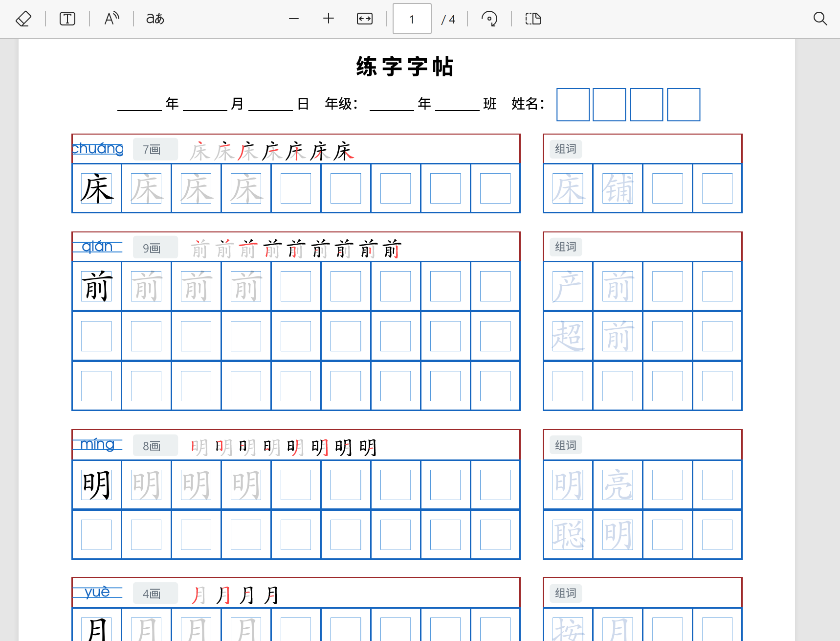Activate the add text tool
This screenshot has height=641, width=840.
[x=67, y=19]
